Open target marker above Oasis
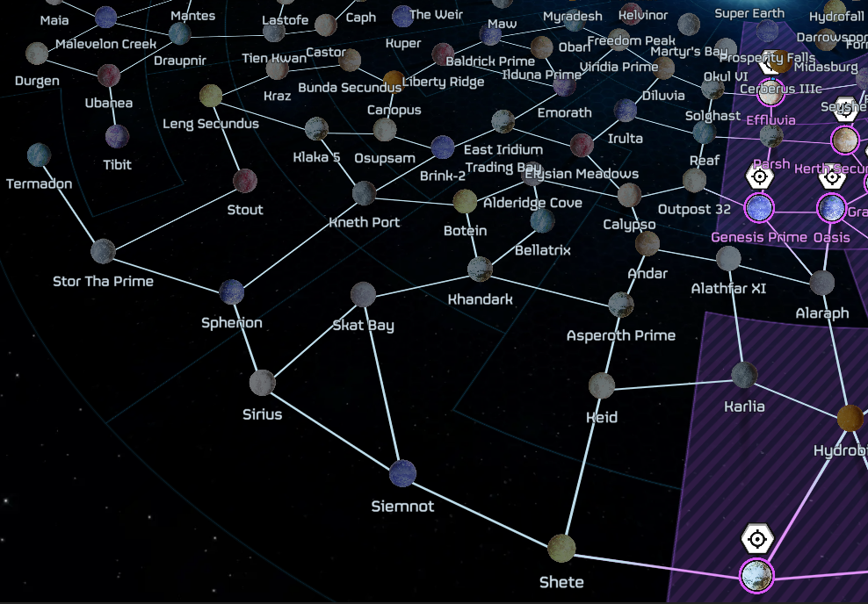868x604 pixels. (x=831, y=178)
